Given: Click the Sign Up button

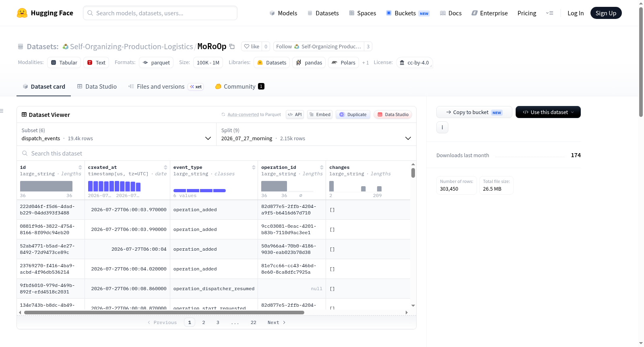Looking at the screenshot, I should [606, 13].
